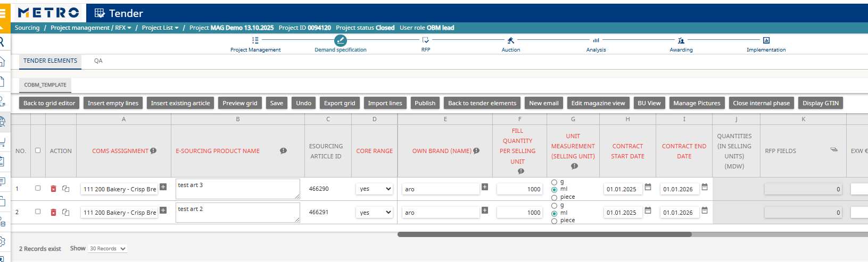Click the Export grid button
Image resolution: width=868 pixels, height=262 pixels.
click(340, 103)
